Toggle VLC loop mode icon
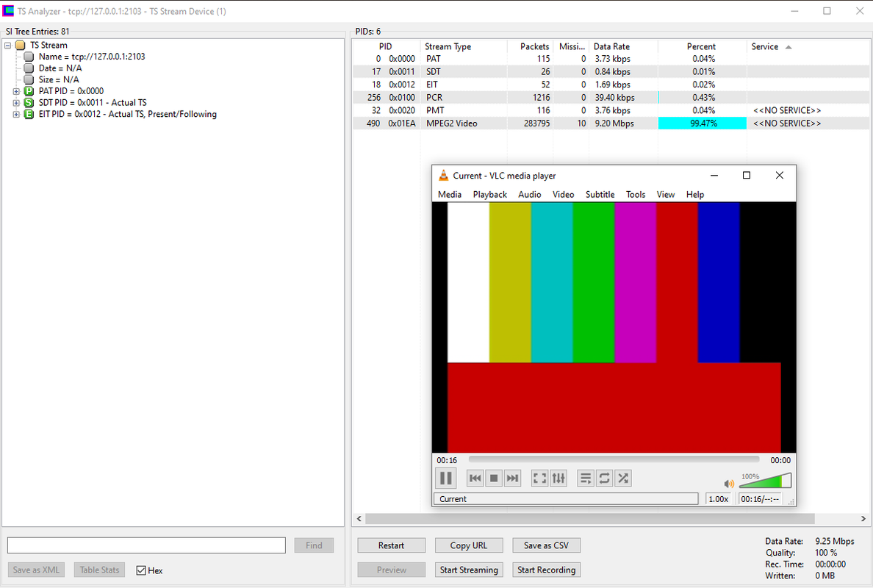The height and width of the screenshot is (588, 873). click(x=604, y=478)
